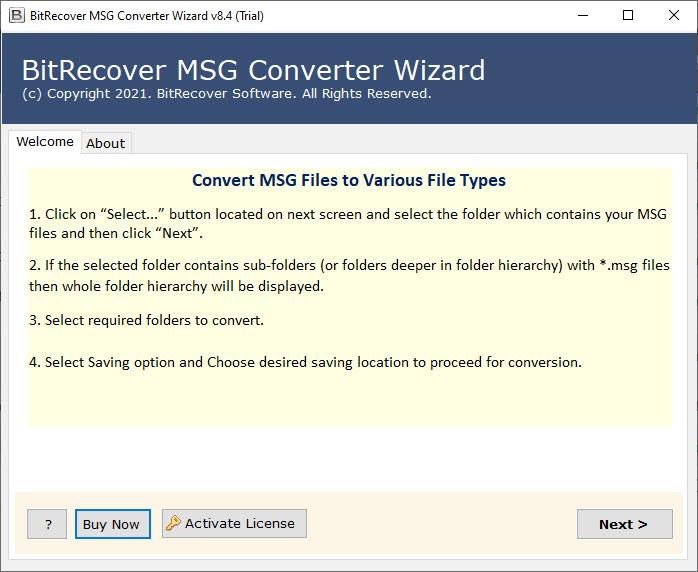Click the window title "BitRecover MSG Converter Wizard v8.4 (Trial)"

pyautogui.click(x=147, y=16)
